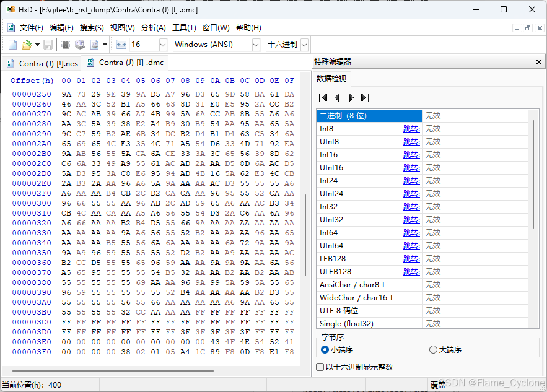Click the 跳转 link for UInt64
The width and height of the screenshot is (547, 392).
pyautogui.click(x=412, y=246)
